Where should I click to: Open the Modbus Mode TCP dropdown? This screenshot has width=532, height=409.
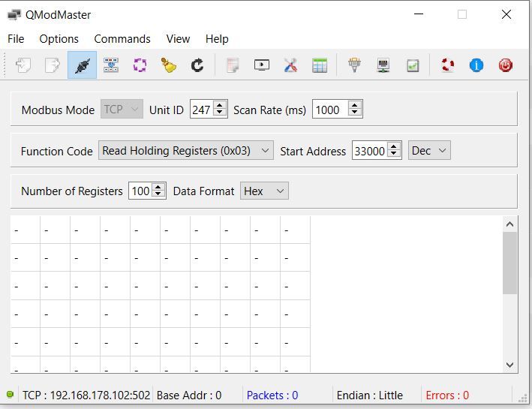[x=122, y=109]
